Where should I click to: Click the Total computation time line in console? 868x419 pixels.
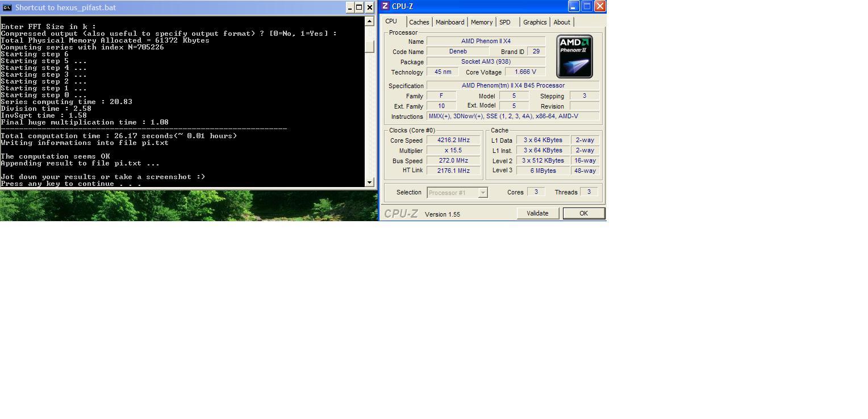pos(119,136)
